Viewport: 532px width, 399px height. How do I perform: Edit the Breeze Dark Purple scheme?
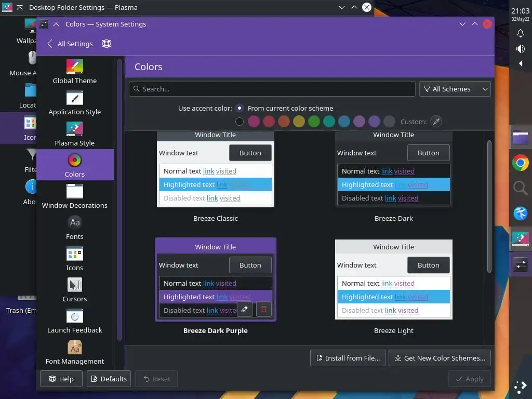(x=245, y=310)
